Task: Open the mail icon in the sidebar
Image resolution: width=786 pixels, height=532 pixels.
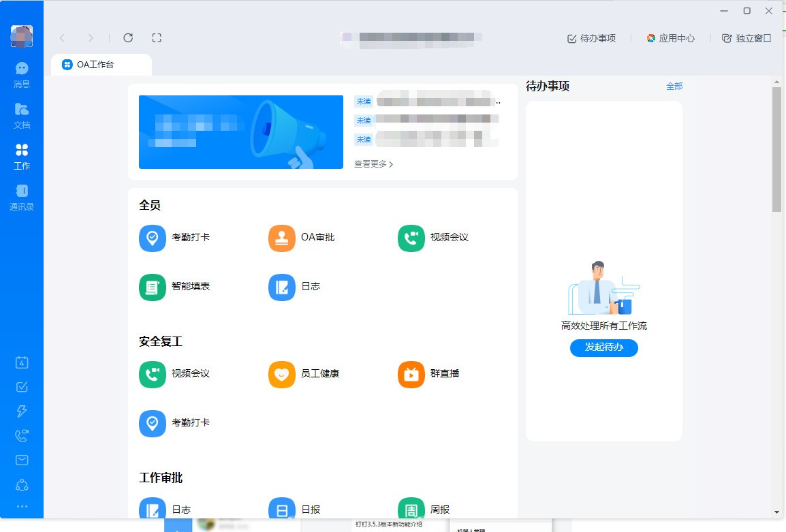Action: (x=22, y=460)
